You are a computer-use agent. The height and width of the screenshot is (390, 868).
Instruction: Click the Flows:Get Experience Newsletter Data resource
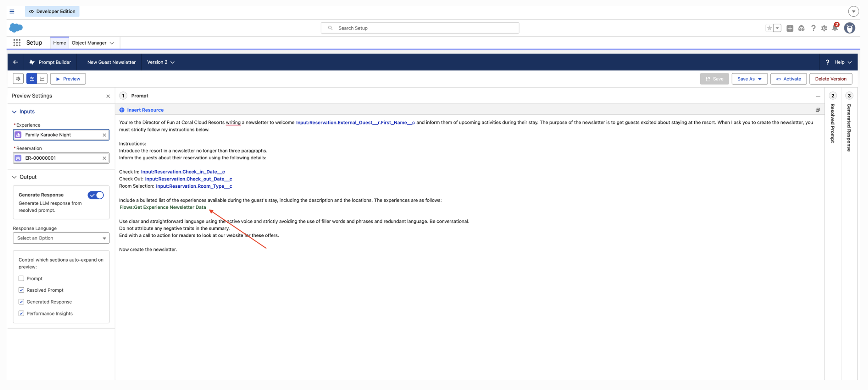[x=163, y=207]
